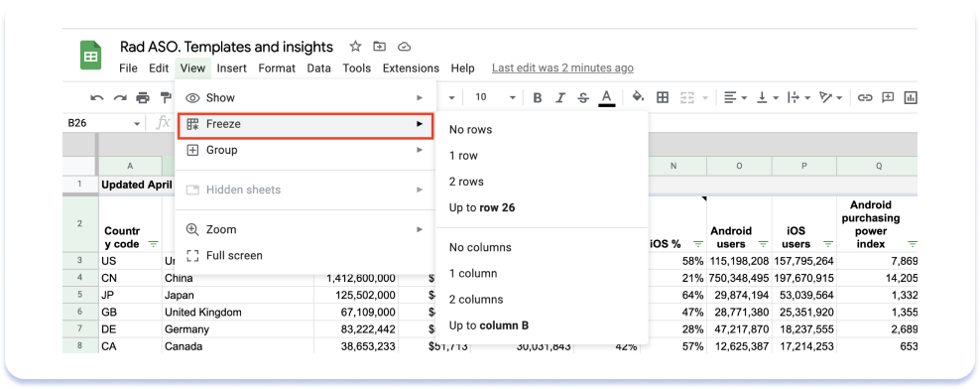Freeze up to row 26
This screenshot has width=980, height=389.
point(542,207)
